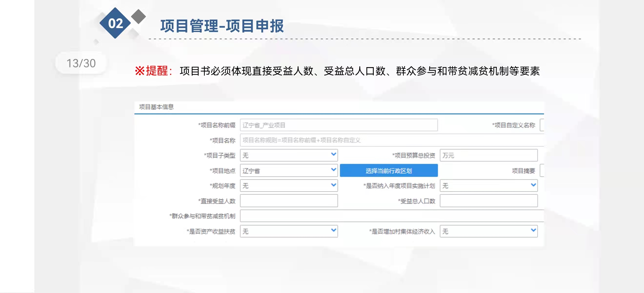Click the *是否增加村集体经济收入 label

click(402, 231)
